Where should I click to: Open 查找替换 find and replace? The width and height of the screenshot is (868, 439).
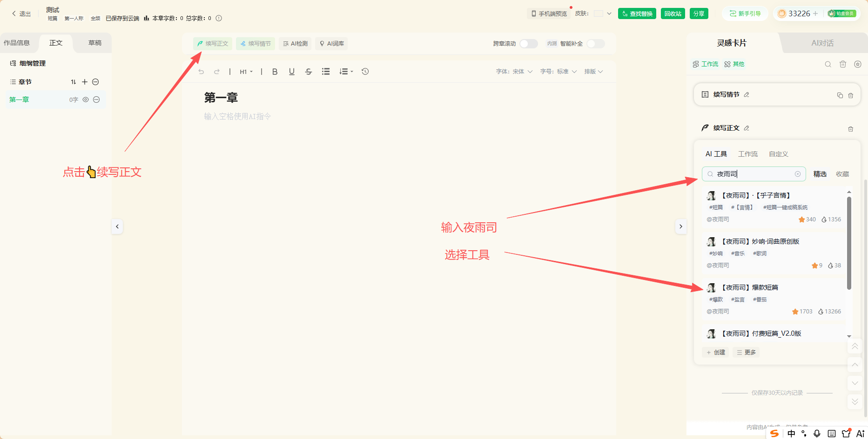point(637,13)
